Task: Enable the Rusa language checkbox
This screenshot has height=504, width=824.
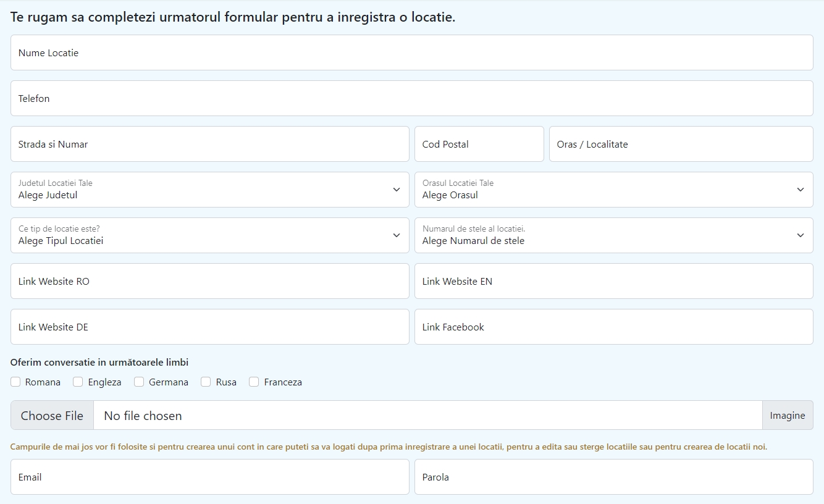Action: coord(205,382)
